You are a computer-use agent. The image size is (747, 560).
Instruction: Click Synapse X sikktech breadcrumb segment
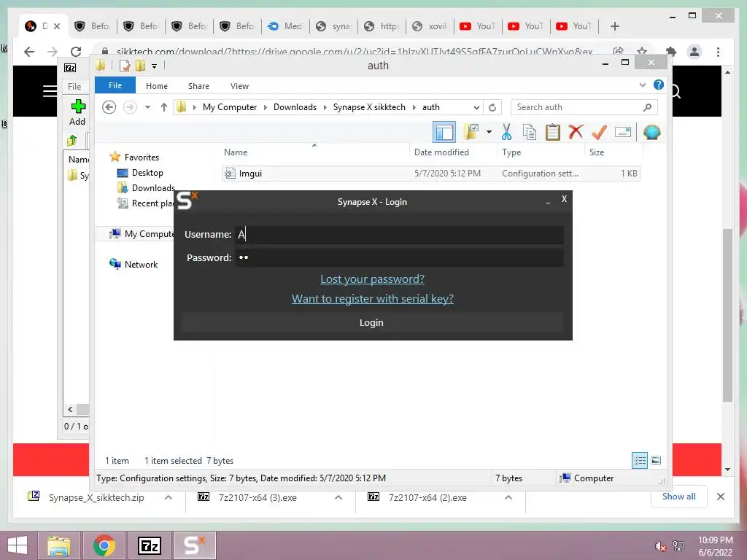(x=369, y=107)
